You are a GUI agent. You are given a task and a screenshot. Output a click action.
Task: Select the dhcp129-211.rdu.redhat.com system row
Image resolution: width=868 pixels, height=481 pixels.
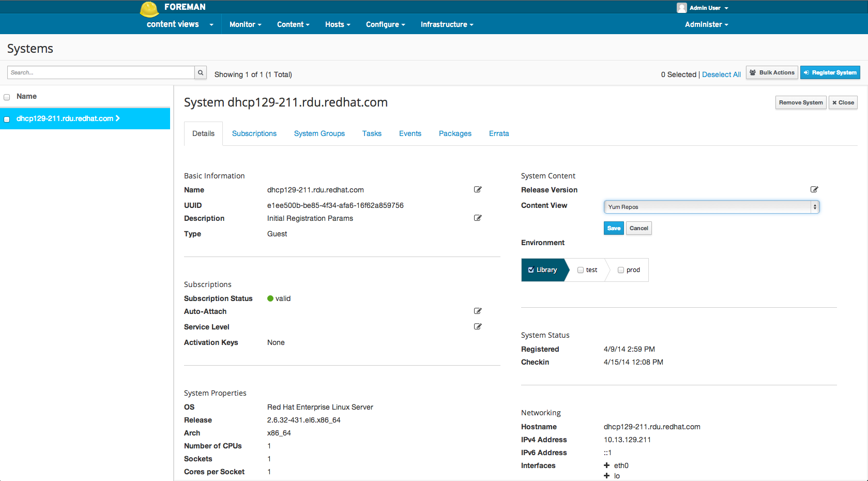pyautogui.click(x=85, y=118)
